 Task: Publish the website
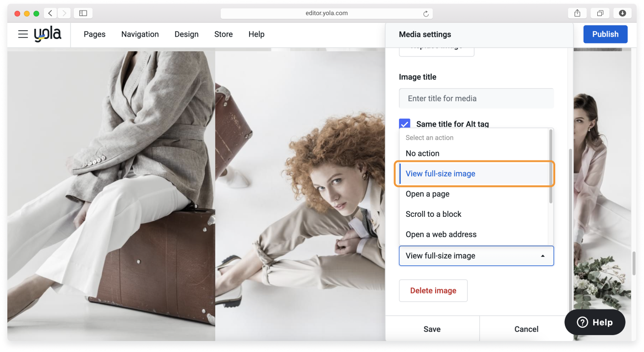(x=605, y=34)
